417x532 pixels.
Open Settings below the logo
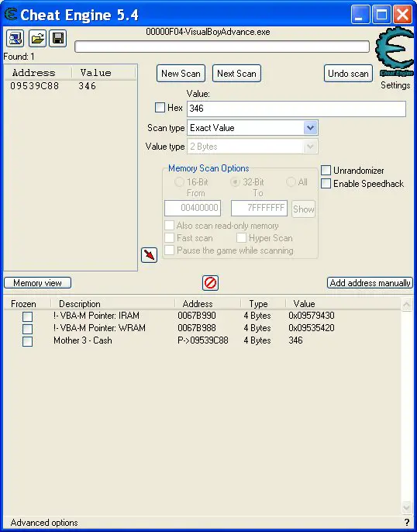(395, 85)
